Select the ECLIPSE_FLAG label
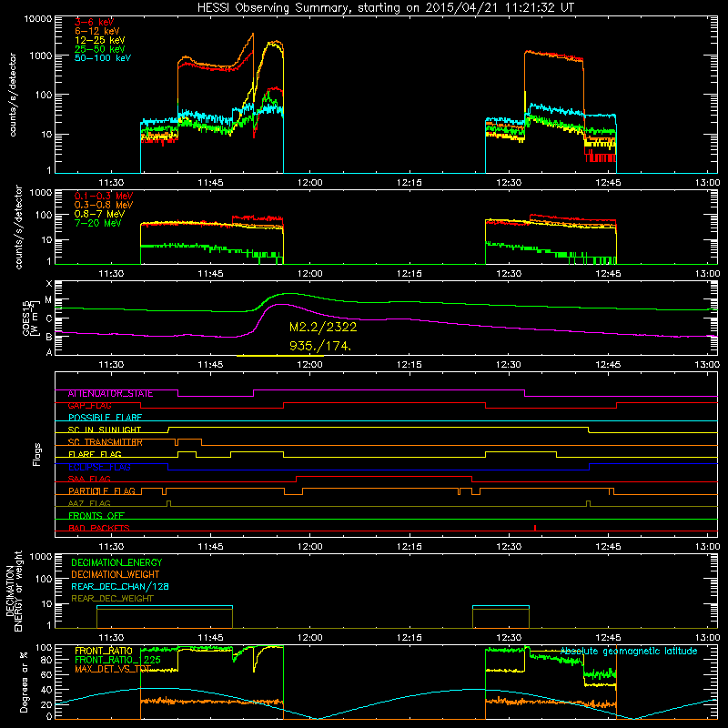 point(99,467)
